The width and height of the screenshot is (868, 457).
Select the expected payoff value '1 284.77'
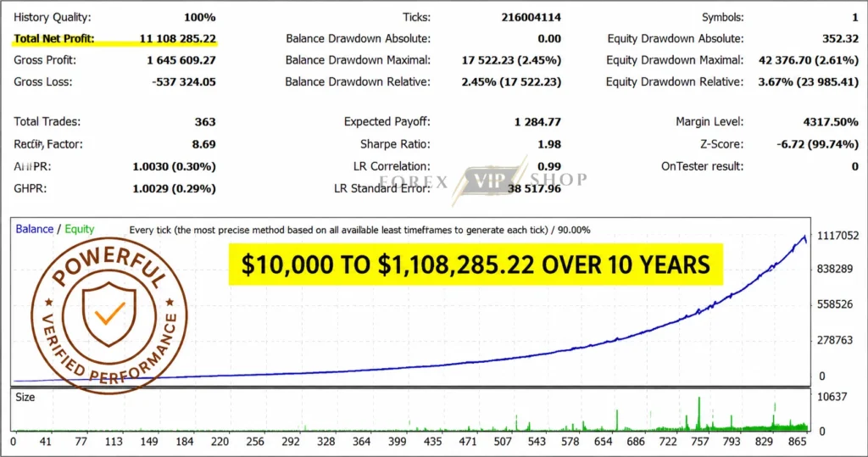coord(537,122)
